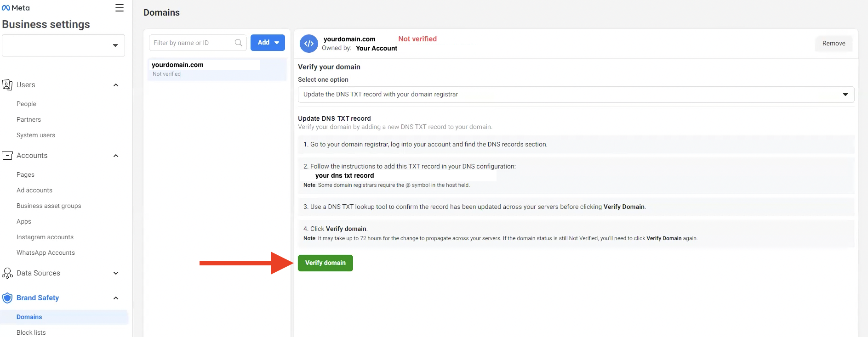
Task: Click the Verify domain button
Action: (325, 263)
